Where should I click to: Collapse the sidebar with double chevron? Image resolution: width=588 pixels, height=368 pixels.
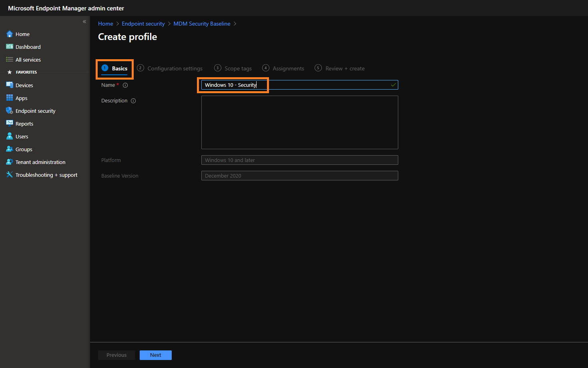tap(84, 22)
